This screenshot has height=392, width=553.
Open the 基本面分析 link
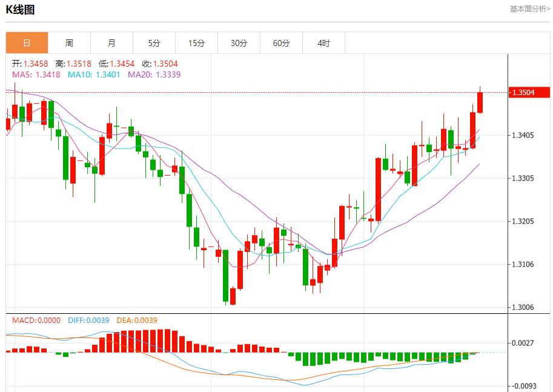click(x=529, y=9)
